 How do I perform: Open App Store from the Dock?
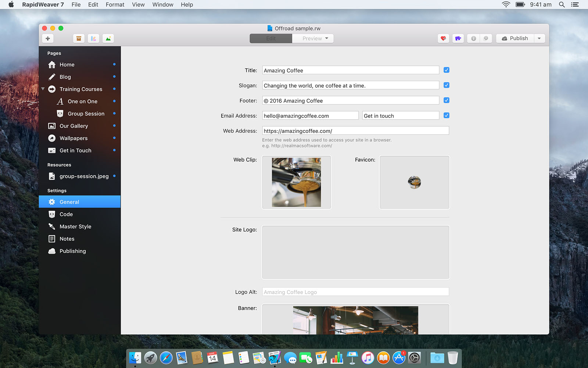point(399,357)
